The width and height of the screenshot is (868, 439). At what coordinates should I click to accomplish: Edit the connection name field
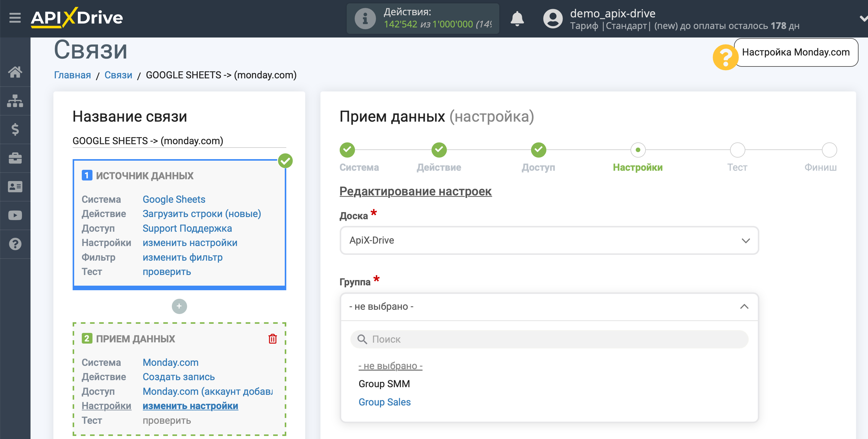[x=179, y=141]
